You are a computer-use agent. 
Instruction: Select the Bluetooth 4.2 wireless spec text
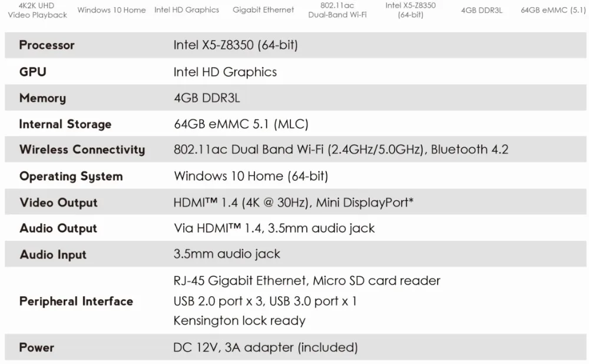pyautogui.click(x=469, y=150)
